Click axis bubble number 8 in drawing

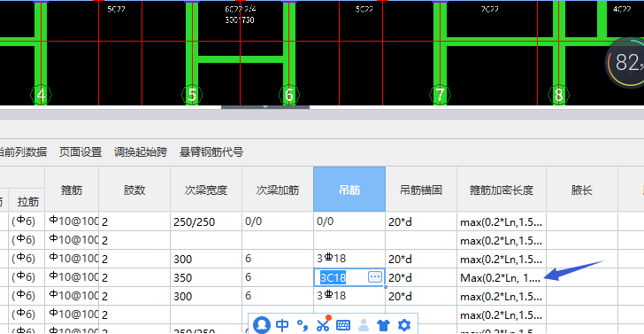coord(558,95)
